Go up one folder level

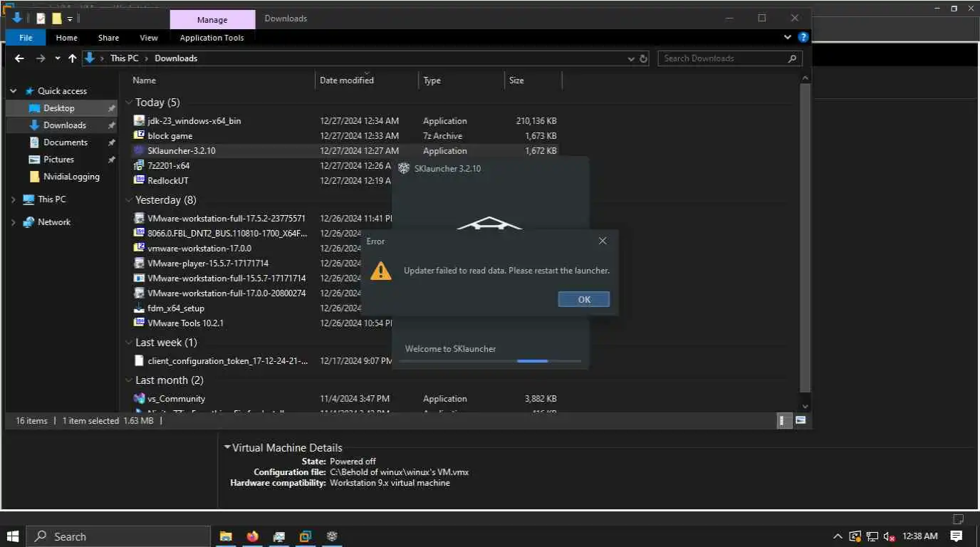[x=72, y=58]
